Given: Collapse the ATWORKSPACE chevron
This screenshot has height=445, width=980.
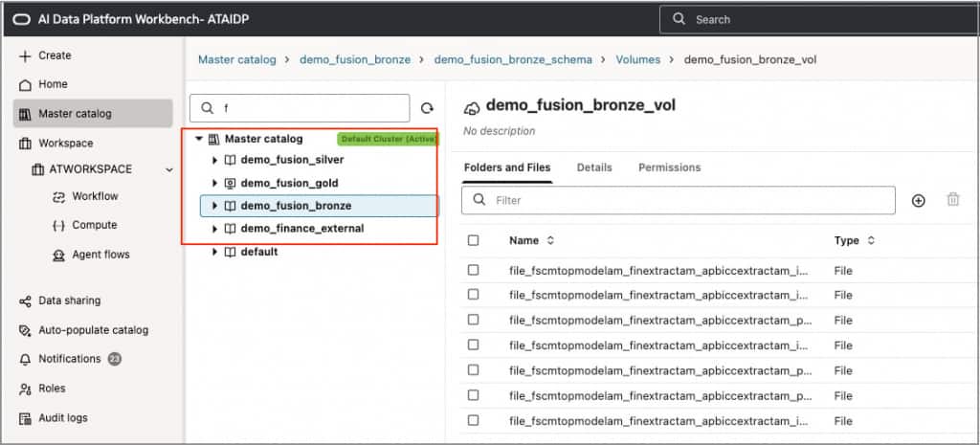Looking at the screenshot, I should [169, 169].
